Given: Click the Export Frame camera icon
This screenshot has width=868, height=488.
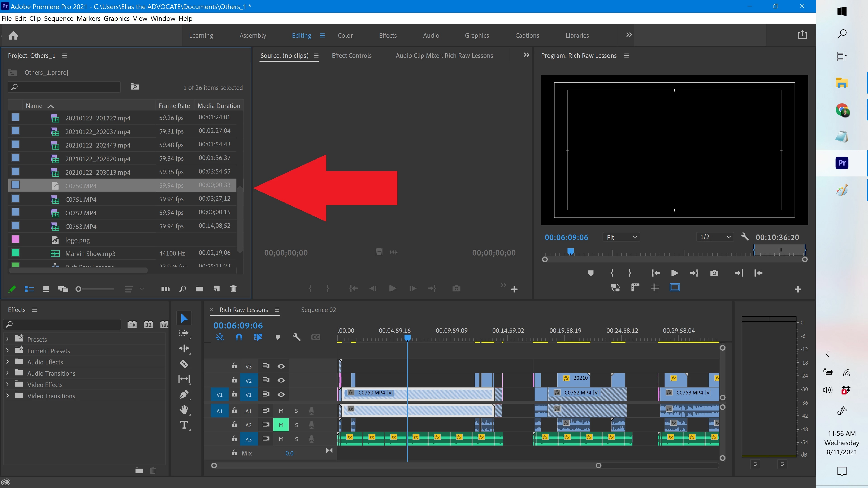Looking at the screenshot, I should 714,273.
